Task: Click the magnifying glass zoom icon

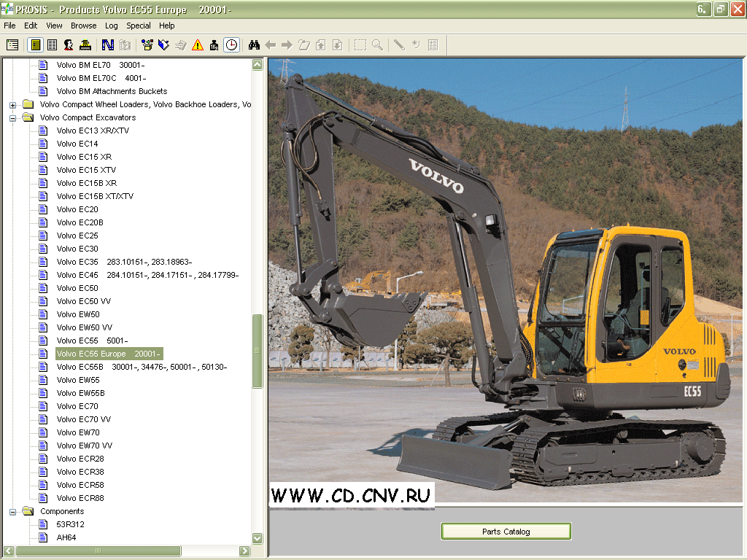Action: 377,45
